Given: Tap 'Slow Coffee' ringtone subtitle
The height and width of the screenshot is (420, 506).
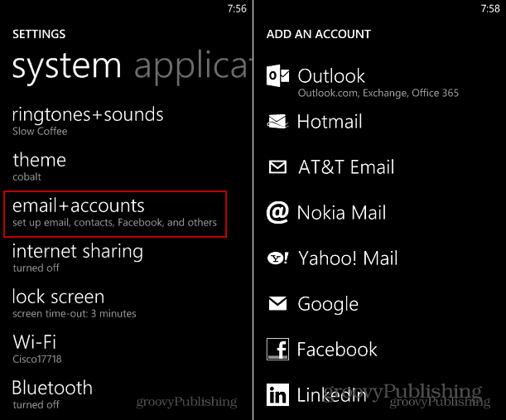Looking at the screenshot, I should click(x=40, y=132).
